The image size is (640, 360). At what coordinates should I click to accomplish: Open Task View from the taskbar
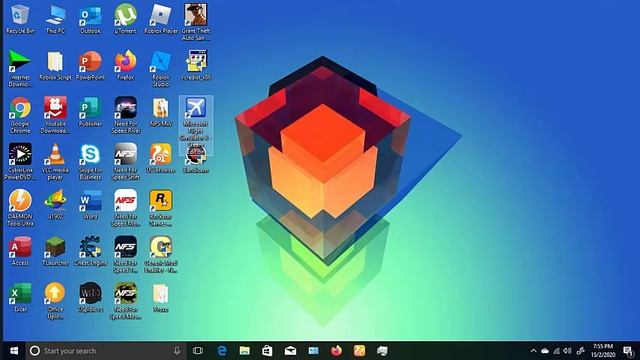pos(198,351)
